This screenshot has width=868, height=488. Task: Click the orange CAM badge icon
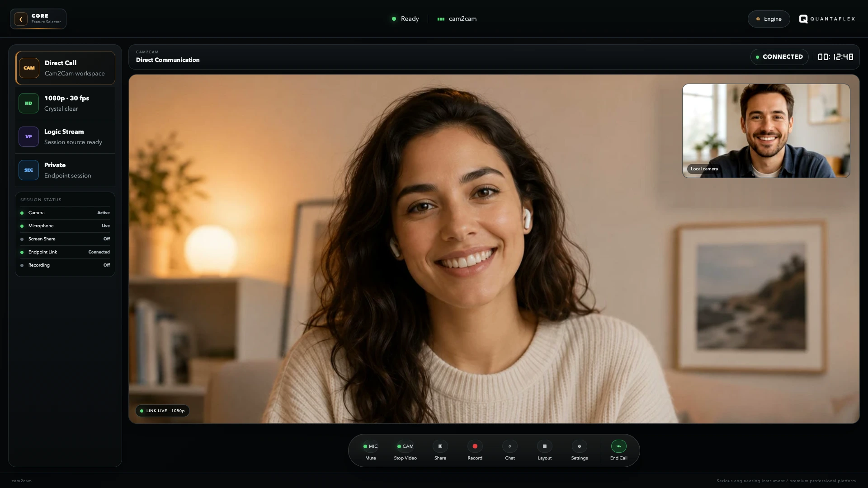(29, 68)
